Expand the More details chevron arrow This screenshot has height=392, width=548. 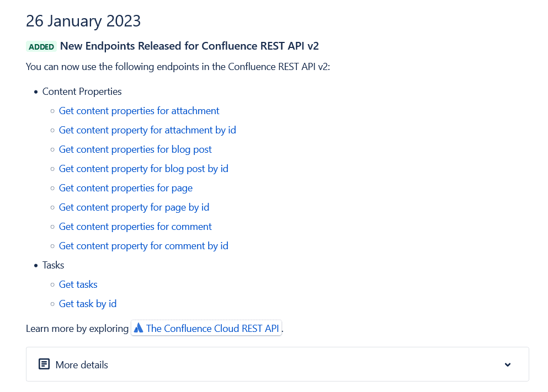coord(508,364)
